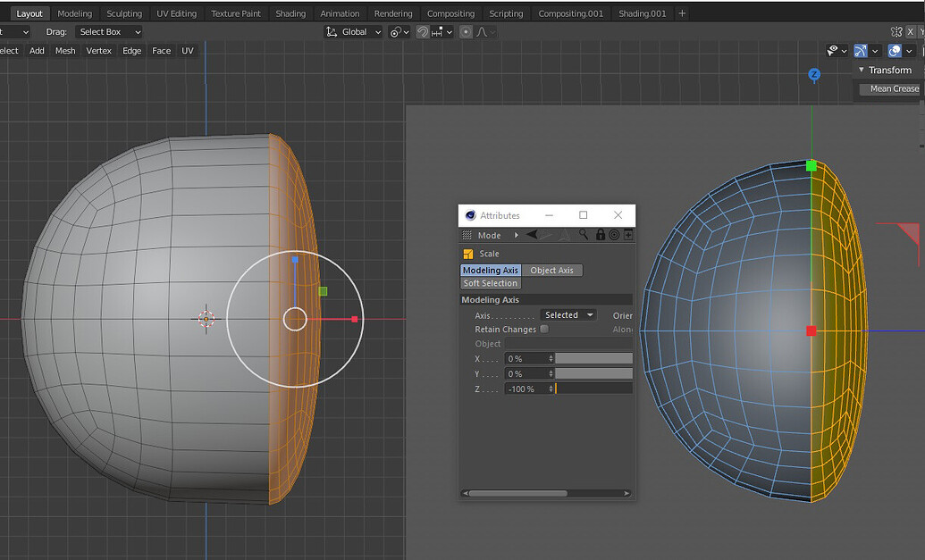This screenshot has height=560, width=925.
Task: Toggle the show gizmo icon
Action: tap(860, 51)
